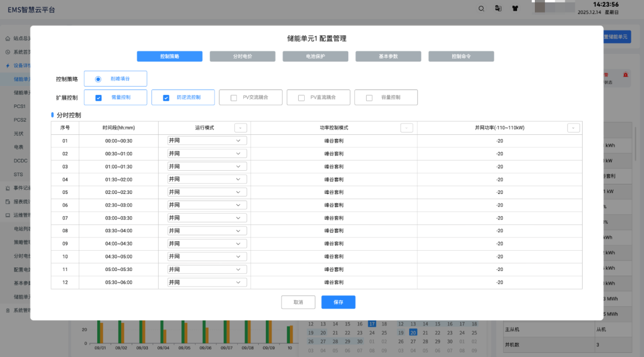Uncheck the 需量控制 checkbox

point(98,97)
